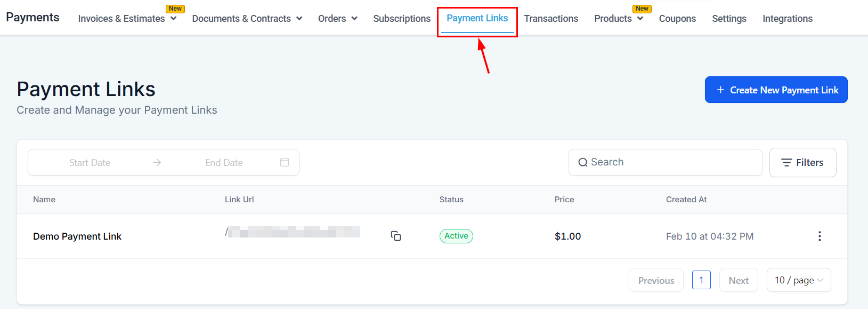Click the Next page button
868x309 pixels.
739,280
